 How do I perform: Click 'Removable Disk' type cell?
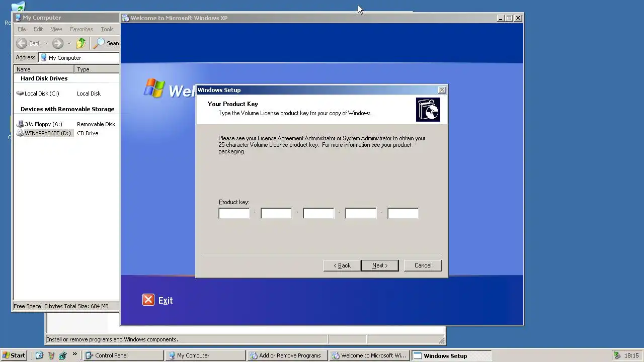(x=96, y=124)
